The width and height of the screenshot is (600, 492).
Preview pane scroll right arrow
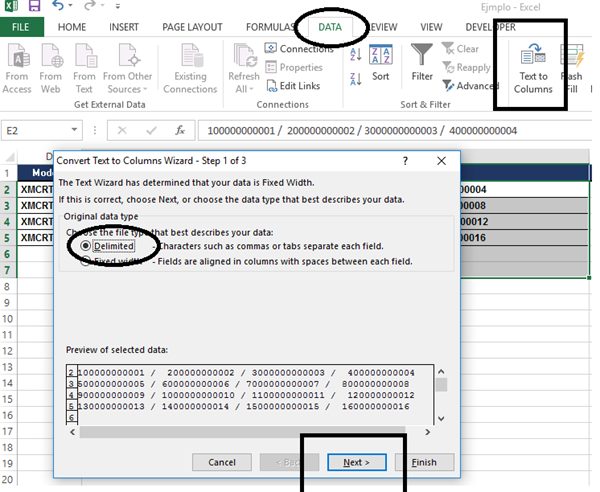[428, 432]
